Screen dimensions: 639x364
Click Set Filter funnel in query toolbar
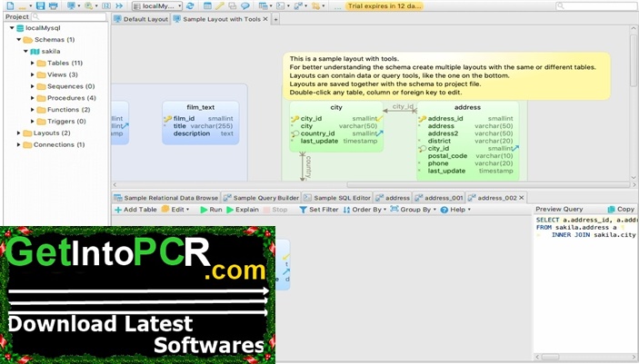pos(319,210)
